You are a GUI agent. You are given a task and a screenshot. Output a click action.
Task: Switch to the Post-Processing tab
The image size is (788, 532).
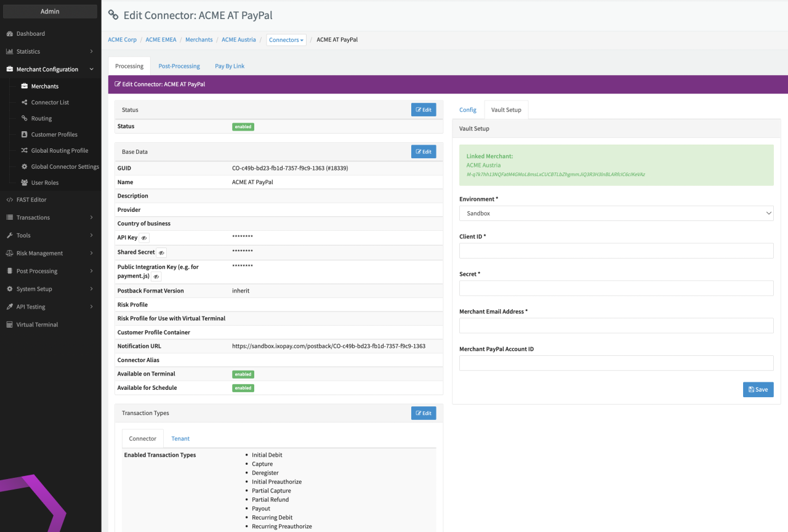(179, 66)
